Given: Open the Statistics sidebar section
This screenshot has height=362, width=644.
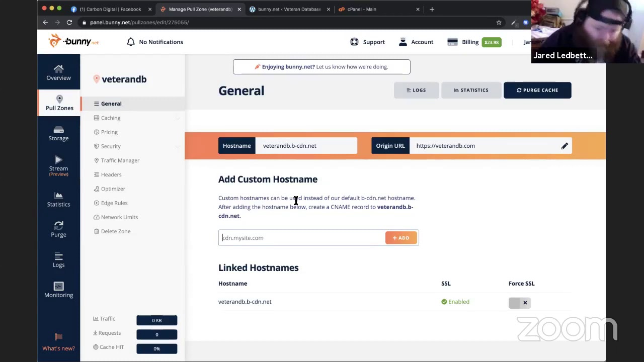Looking at the screenshot, I should 58,199.
